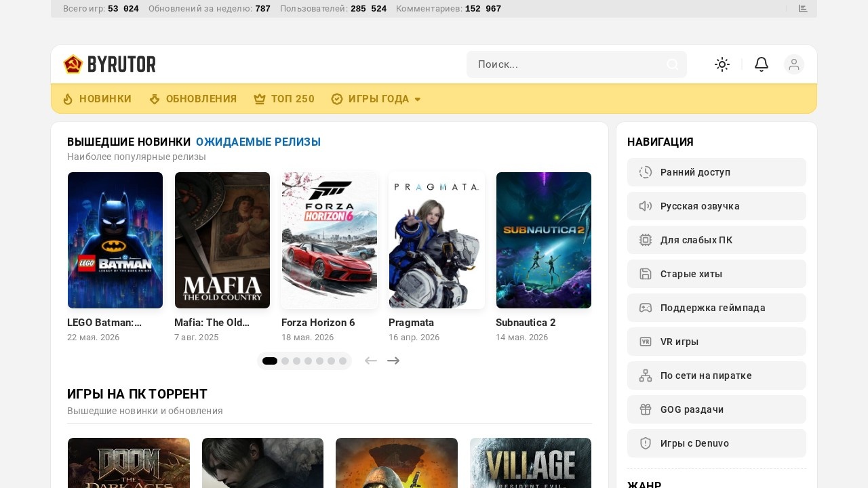Open Resident Evil Village card
868x488 pixels.
[x=530, y=463]
